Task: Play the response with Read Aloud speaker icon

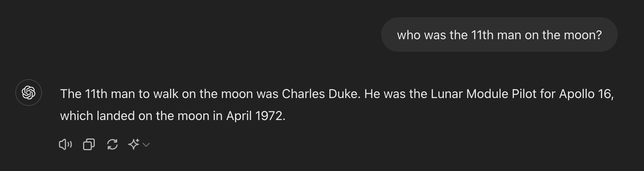Action: click(x=65, y=145)
